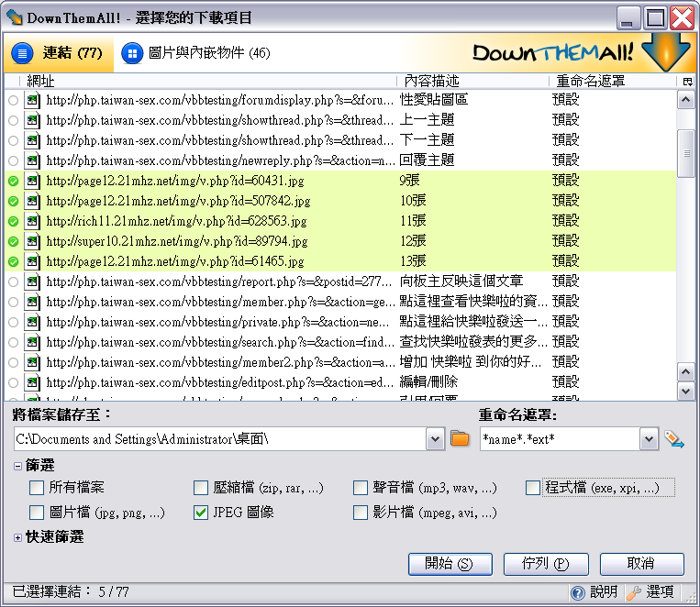The width and height of the screenshot is (700, 607).
Task: Browse for folder with orange folder icon
Action: [x=460, y=438]
